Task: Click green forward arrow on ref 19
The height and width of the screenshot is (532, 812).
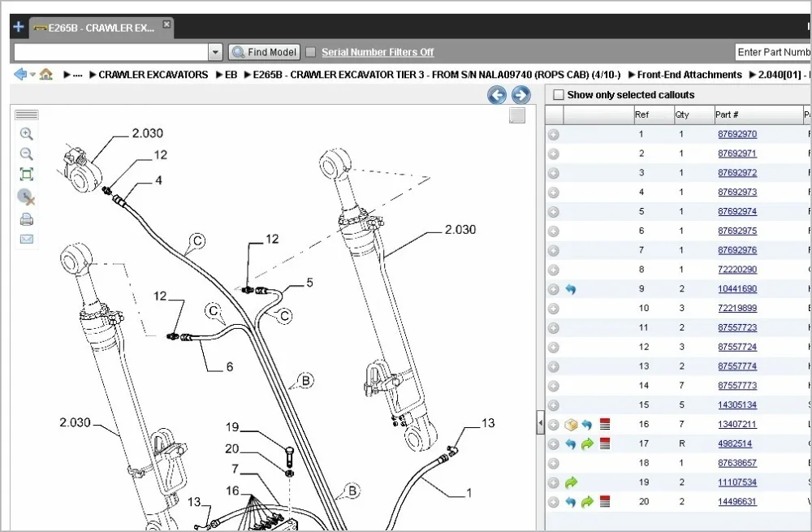Action: coord(571,482)
